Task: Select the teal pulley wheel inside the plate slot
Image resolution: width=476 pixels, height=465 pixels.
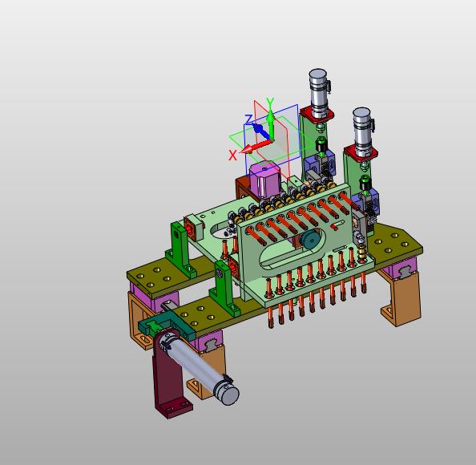Action: tap(311, 239)
